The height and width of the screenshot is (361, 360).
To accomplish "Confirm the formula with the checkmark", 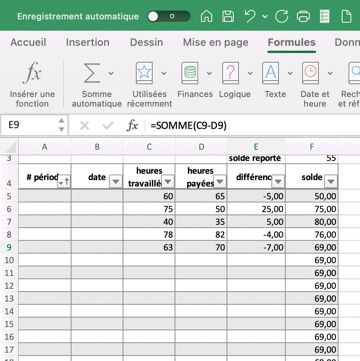I will pyautogui.click(x=108, y=125).
